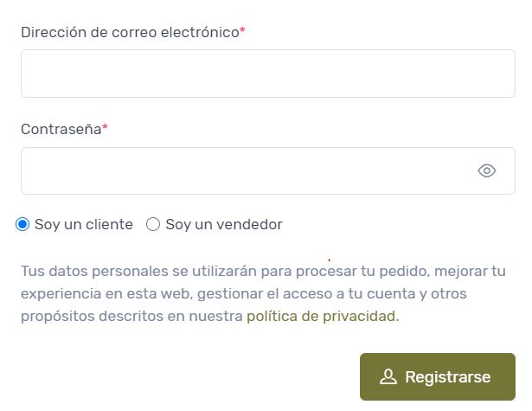
Task: Focus the email address input field
Action: (x=268, y=74)
